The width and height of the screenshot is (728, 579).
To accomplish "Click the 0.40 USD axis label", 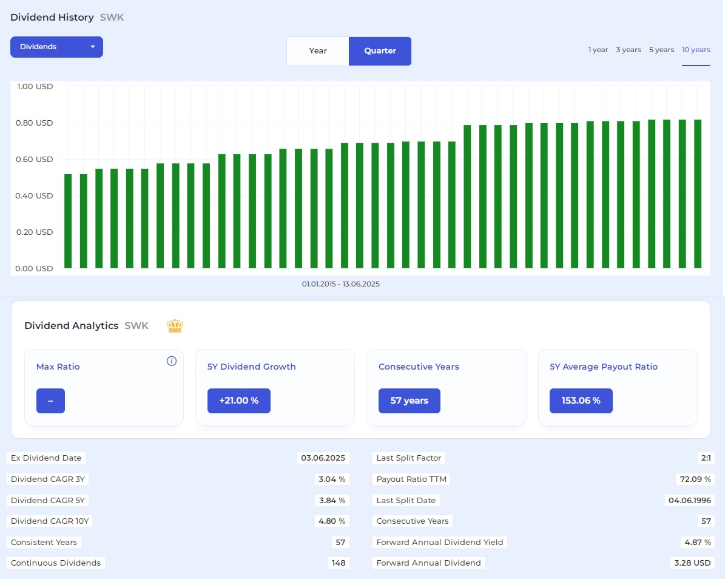I will tap(35, 196).
